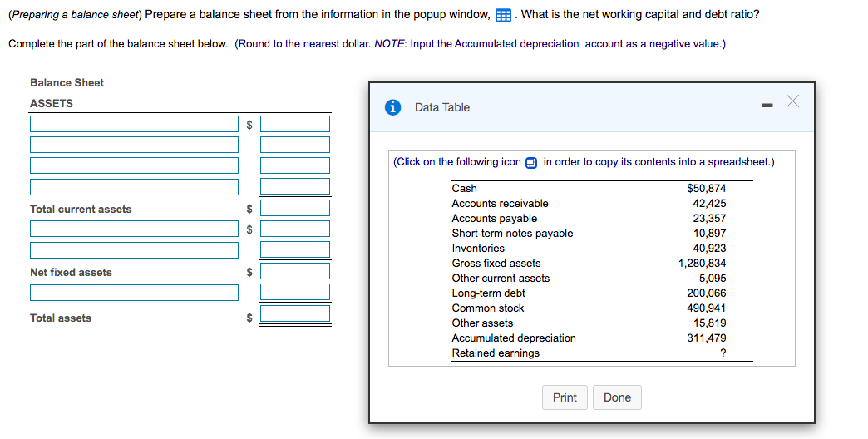Screen dimensions: 868x439
Task: Select the name field above Net fixed assets
Action: point(134,249)
